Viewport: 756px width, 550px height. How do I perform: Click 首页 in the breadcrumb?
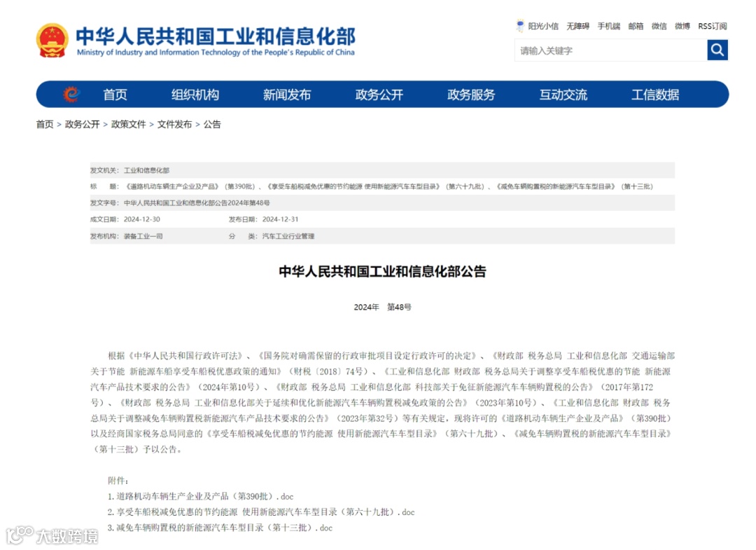click(45, 125)
